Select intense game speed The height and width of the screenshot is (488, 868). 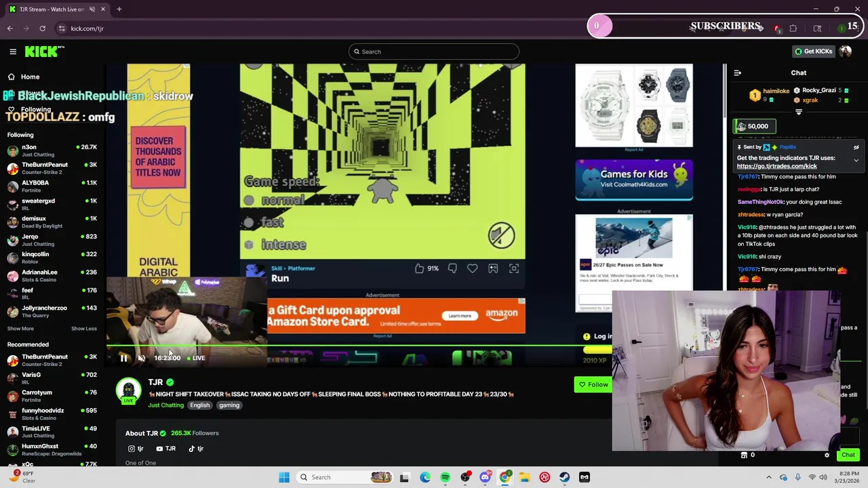(275, 245)
